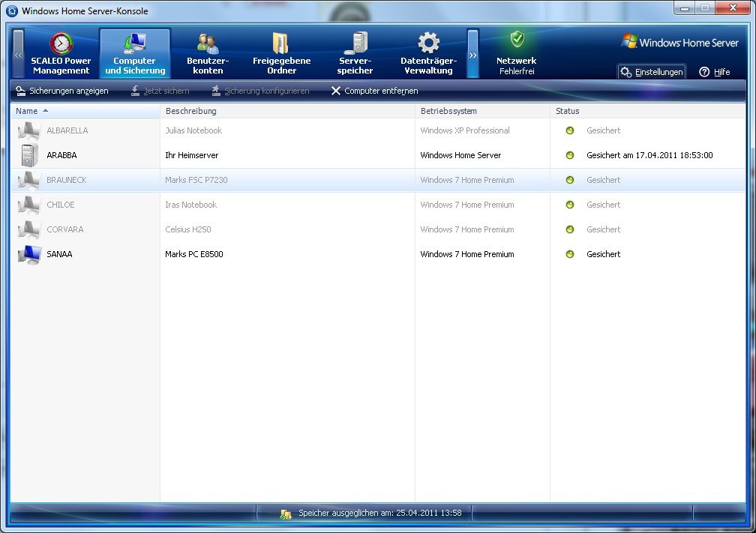Click Windows Home Server OS cell
This screenshot has width=756, height=533.
460,155
